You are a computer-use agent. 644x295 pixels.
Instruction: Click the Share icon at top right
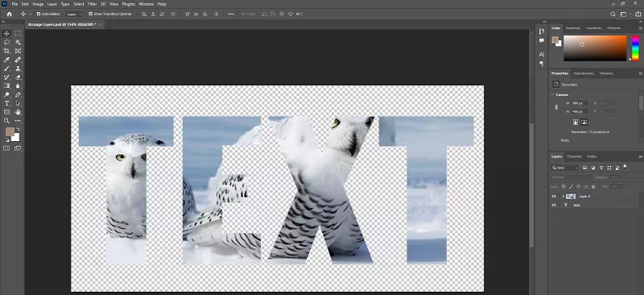tap(638, 14)
